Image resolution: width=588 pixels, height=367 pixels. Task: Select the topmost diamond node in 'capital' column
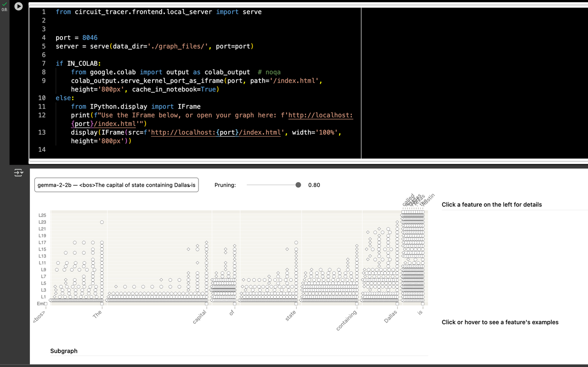coord(206,242)
